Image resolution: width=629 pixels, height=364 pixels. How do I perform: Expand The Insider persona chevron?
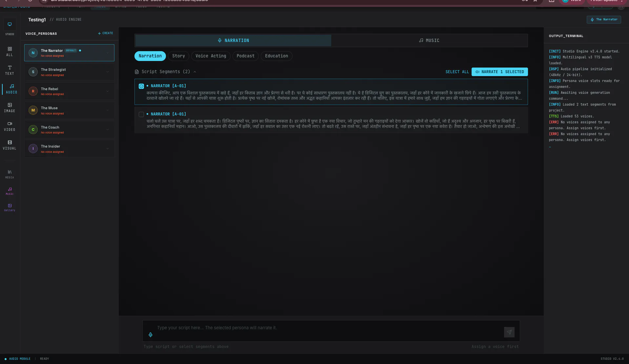(108, 149)
